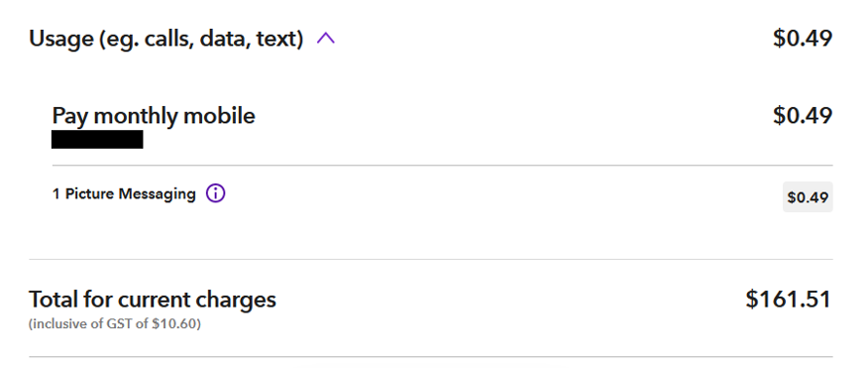Select the Total for current charges label
This screenshot has width=868, height=368.
click(153, 300)
